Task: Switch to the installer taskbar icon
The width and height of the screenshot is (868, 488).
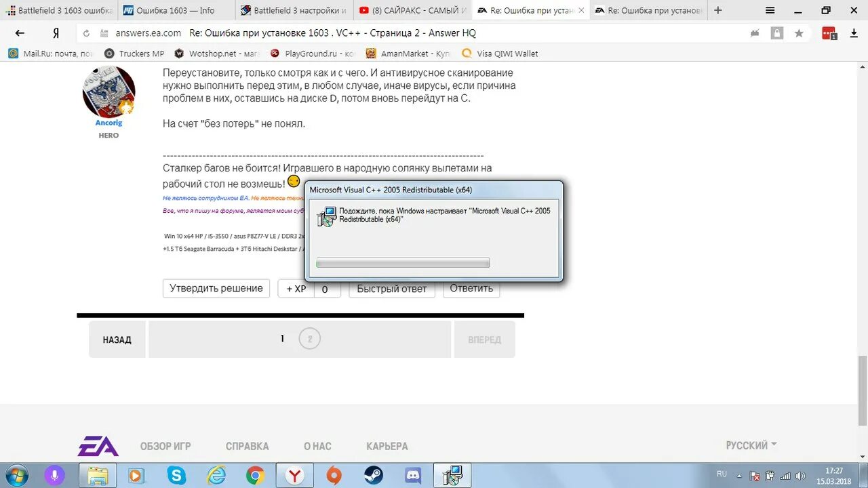Action: pos(452,475)
